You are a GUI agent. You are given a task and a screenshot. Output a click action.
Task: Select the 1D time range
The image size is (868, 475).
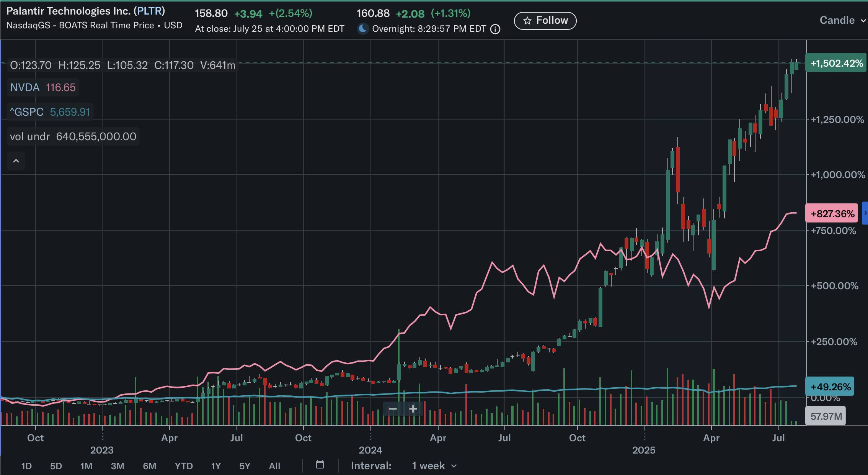coord(26,466)
